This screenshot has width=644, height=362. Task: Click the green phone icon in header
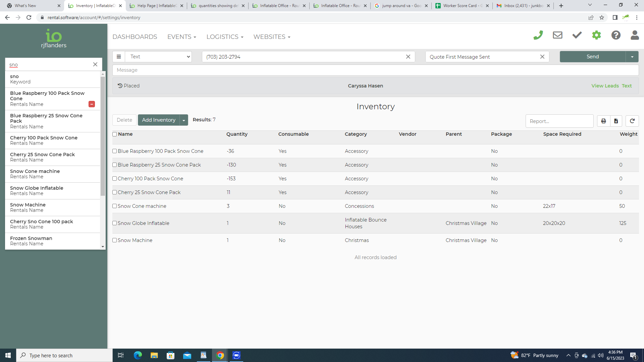pyautogui.click(x=538, y=35)
